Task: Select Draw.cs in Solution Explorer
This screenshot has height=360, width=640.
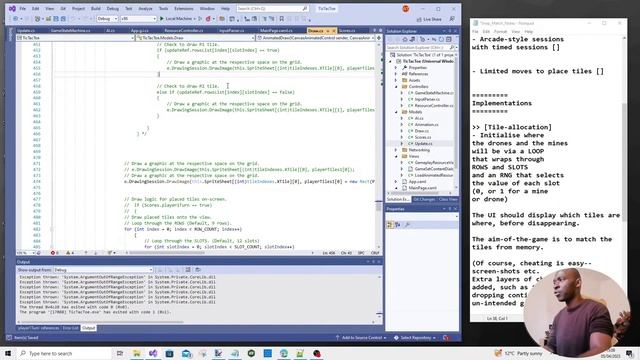Action: coord(421,131)
